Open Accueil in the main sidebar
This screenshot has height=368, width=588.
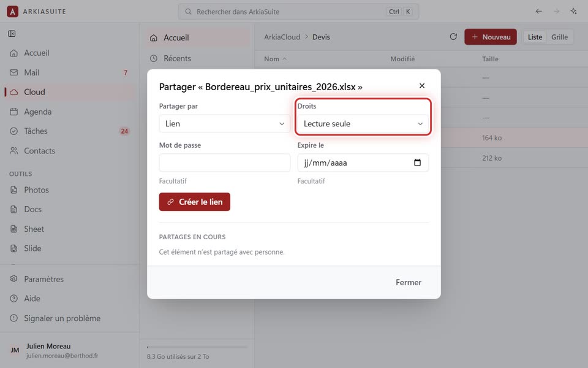pos(70,53)
